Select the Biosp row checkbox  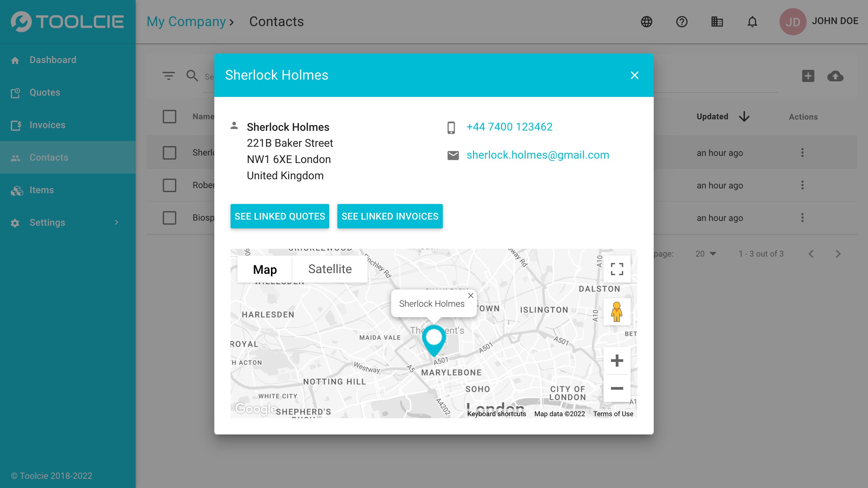pyautogui.click(x=170, y=218)
